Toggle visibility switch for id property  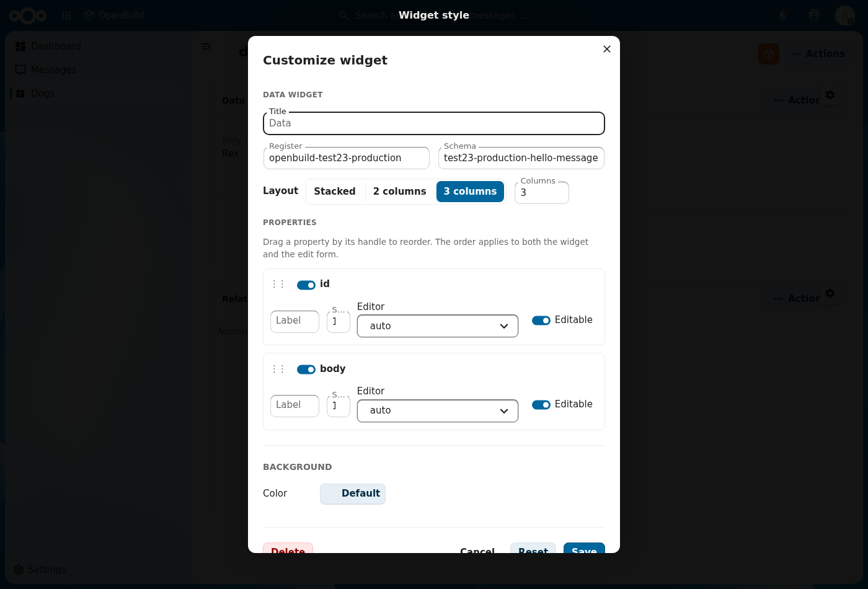pyautogui.click(x=306, y=285)
